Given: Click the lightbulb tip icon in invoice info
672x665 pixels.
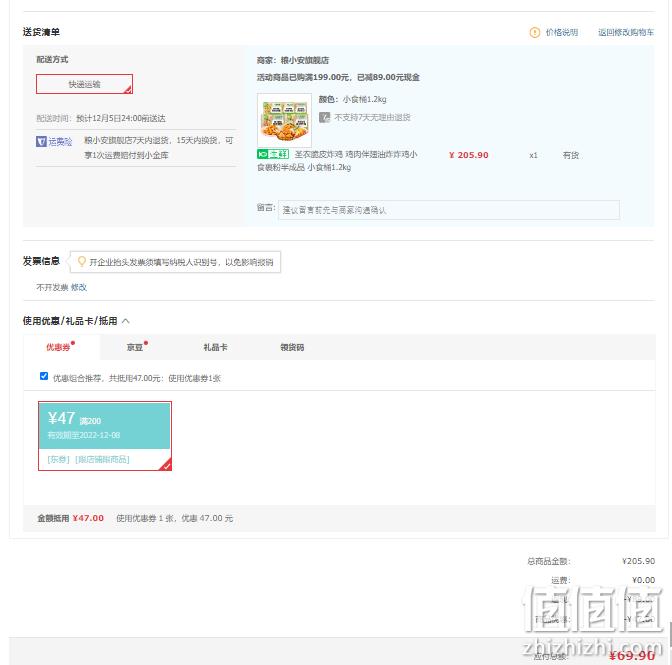Looking at the screenshot, I should click(x=81, y=261).
